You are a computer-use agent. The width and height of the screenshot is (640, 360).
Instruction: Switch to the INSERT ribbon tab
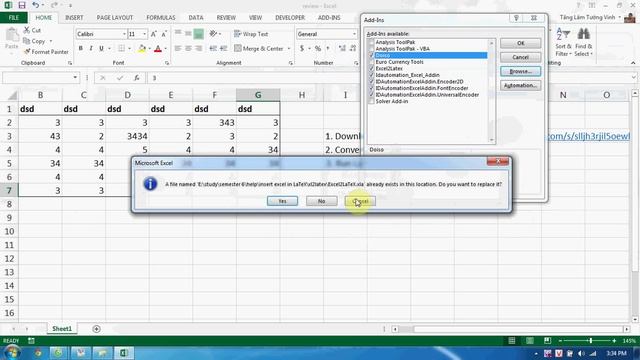pyautogui.click(x=74, y=18)
